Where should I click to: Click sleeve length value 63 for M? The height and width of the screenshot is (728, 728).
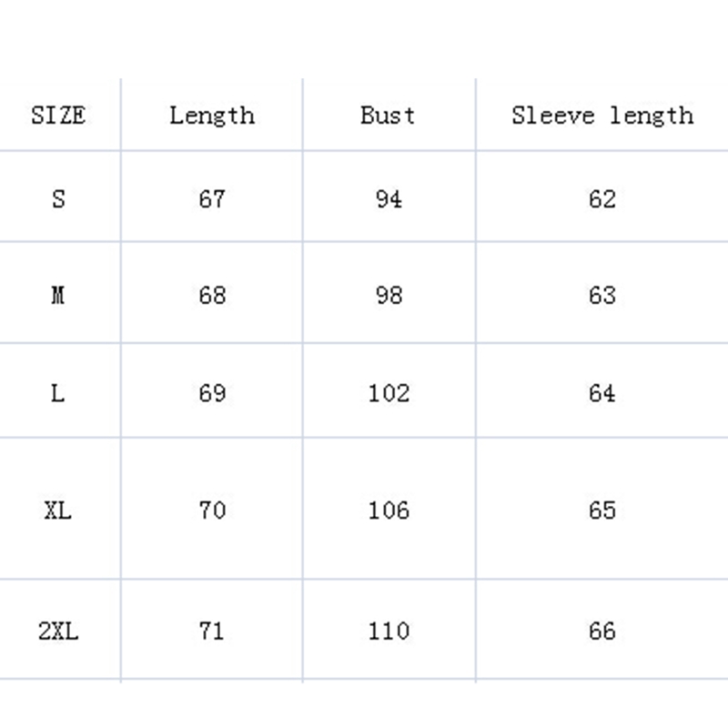point(602,295)
